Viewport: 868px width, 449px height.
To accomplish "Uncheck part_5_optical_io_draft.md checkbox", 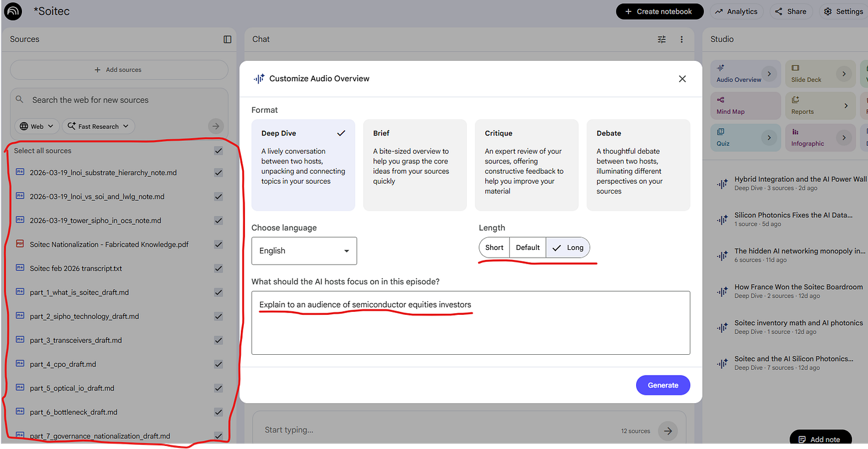I will (x=218, y=388).
